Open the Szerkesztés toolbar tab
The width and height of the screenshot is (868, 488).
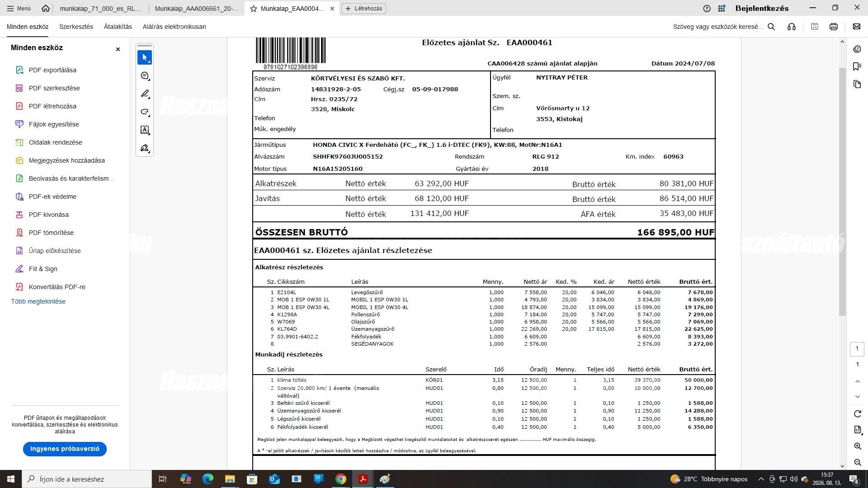click(76, 27)
